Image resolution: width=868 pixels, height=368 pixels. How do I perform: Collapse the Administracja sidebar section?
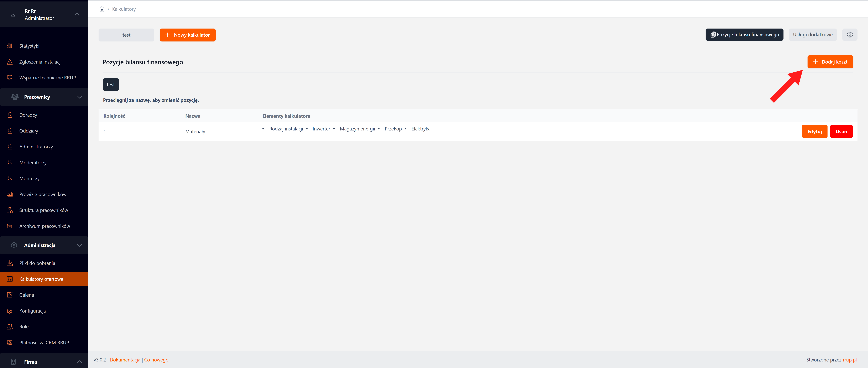click(x=79, y=245)
